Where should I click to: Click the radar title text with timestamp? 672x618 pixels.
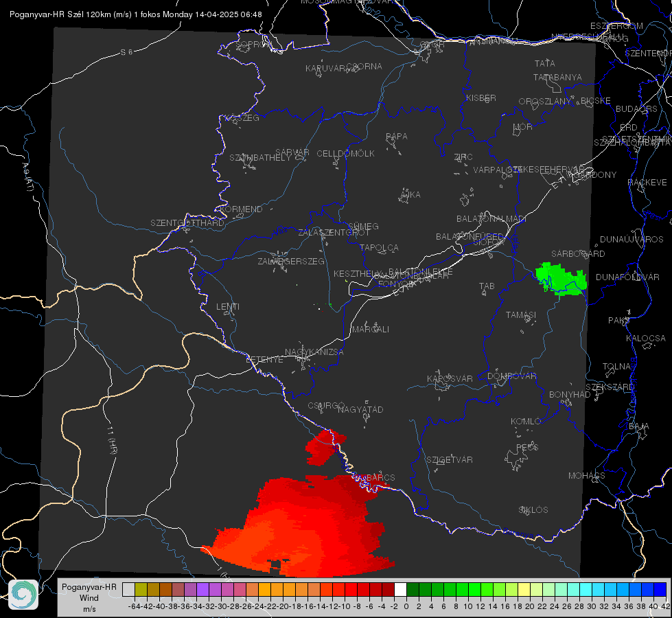135,14
